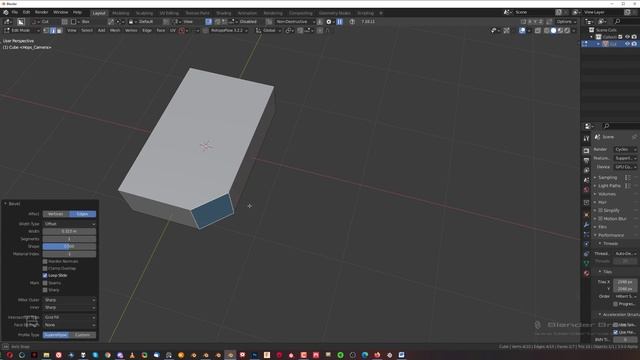640x360 pixels.
Task: Select Superellipse profile type
Action: pyautogui.click(x=56, y=335)
